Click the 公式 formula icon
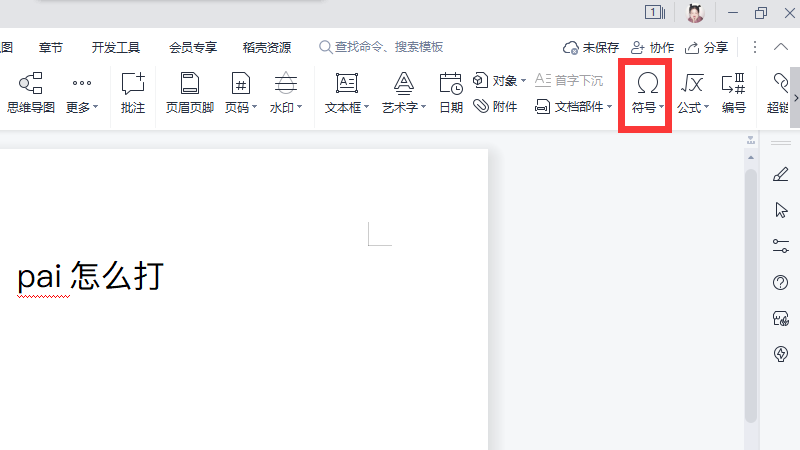This screenshot has height=450, width=800. 691,84
